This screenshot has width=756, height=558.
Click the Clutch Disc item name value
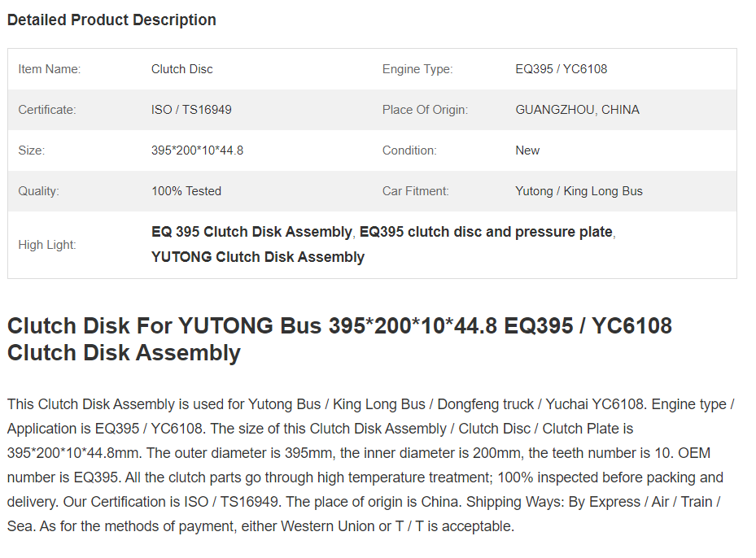click(x=181, y=69)
